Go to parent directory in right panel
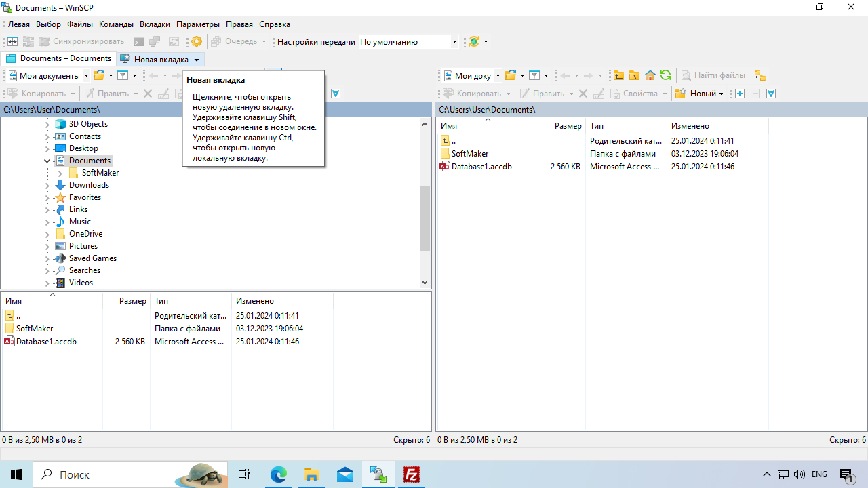This screenshot has height=488, width=868. pos(618,75)
